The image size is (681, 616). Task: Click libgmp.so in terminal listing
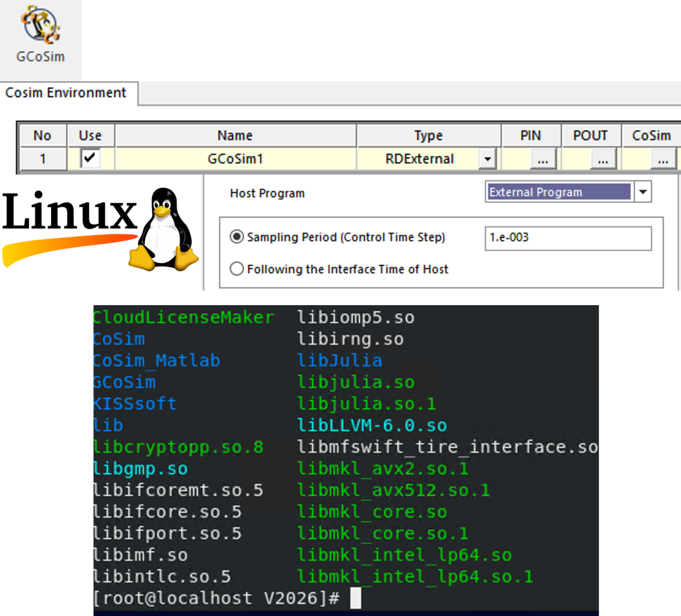(141, 468)
